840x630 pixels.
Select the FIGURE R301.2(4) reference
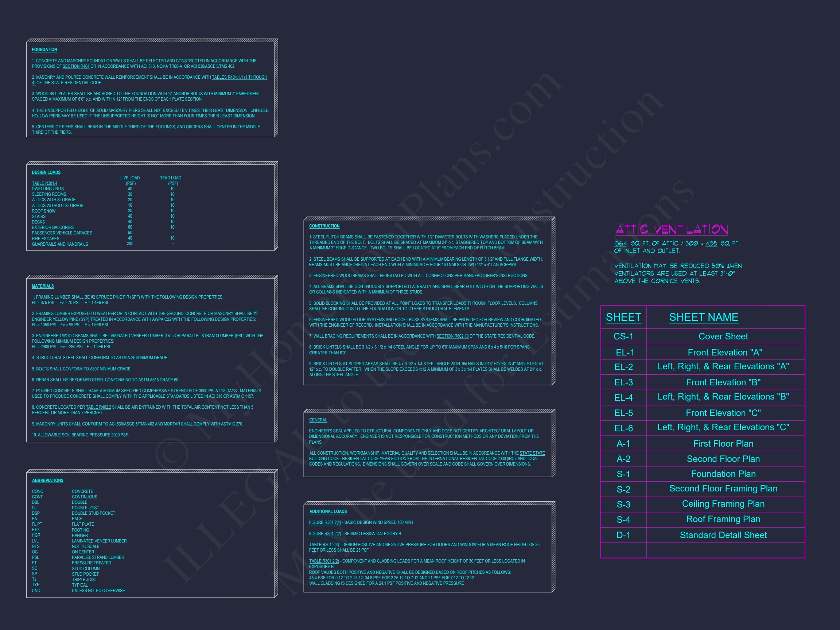[x=325, y=522]
